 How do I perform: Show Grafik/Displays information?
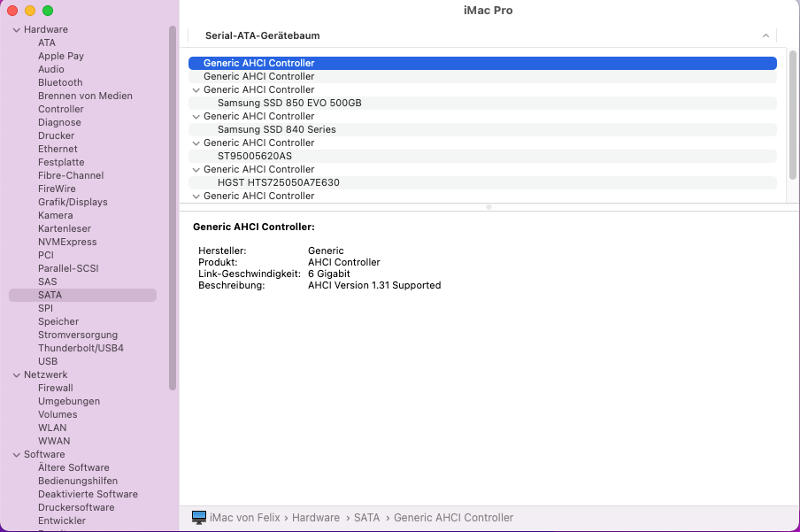pyautogui.click(x=73, y=202)
